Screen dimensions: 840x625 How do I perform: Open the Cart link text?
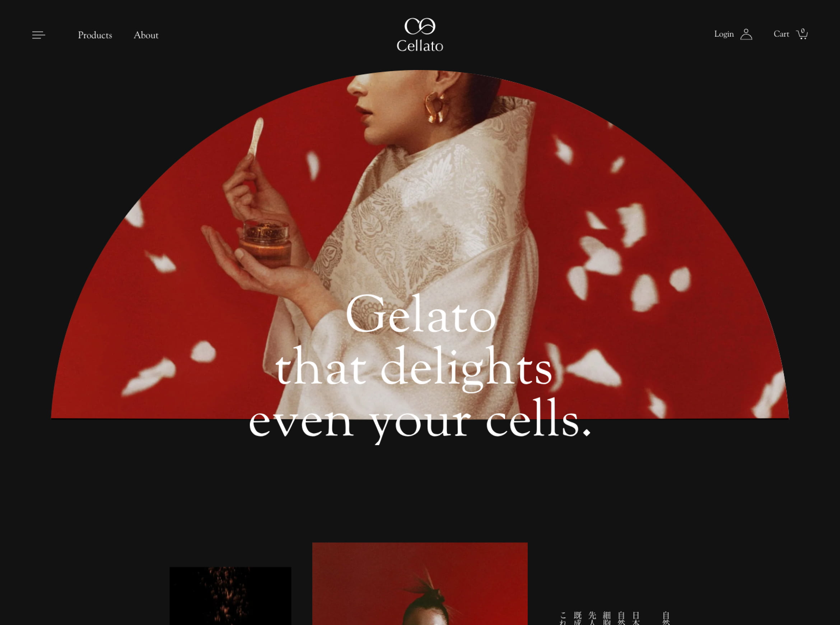[x=781, y=34]
